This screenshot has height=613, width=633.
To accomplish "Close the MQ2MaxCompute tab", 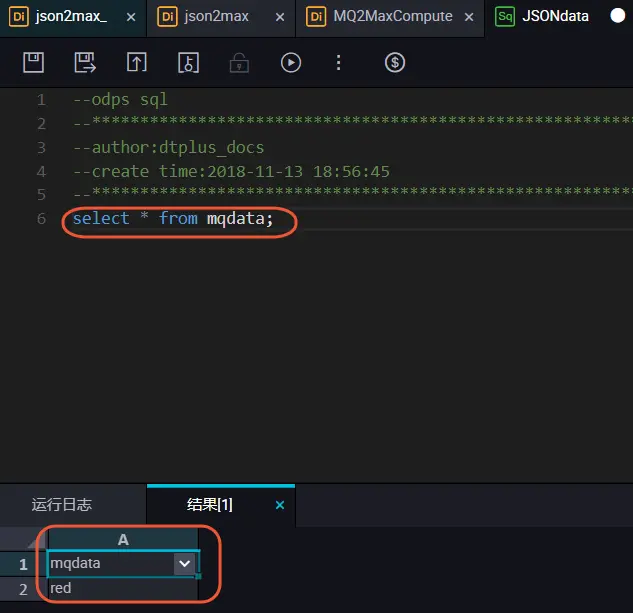I will [x=469, y=17].
